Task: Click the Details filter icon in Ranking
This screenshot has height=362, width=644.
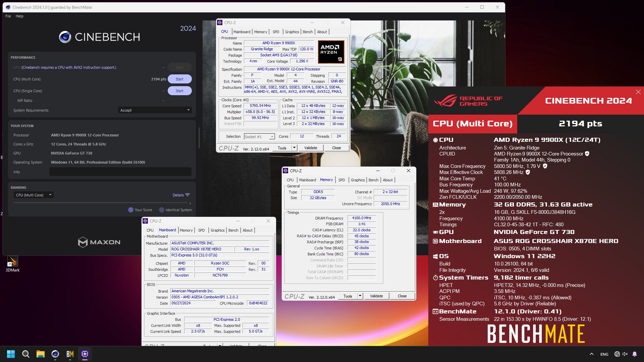Action: point(187,195)
